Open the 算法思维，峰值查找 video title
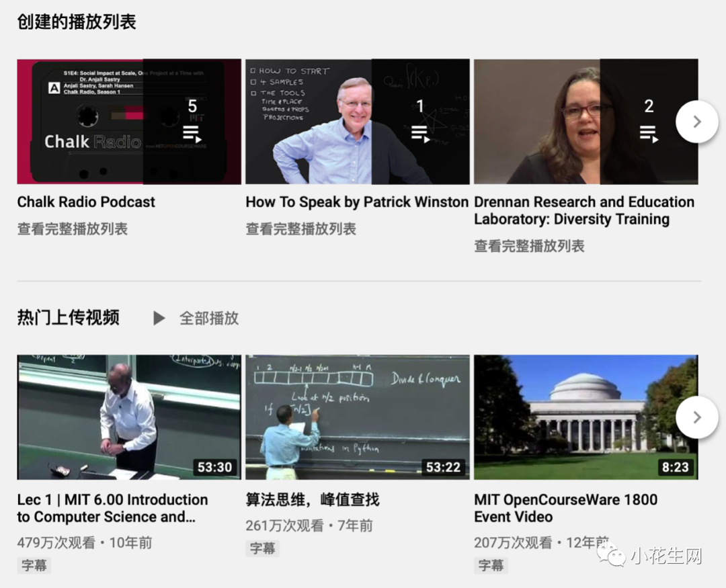Screen dimensions: 726x588 [313, 499]
